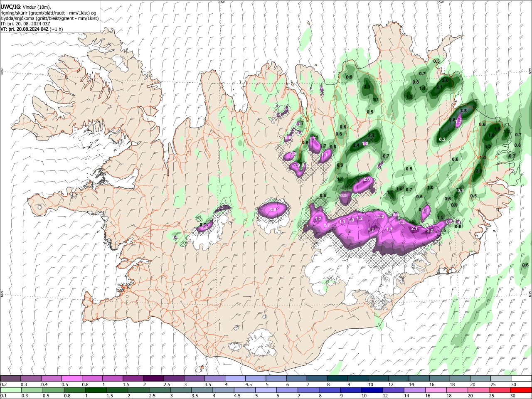
Task: Click the periwinkle 4–4.5 snow scale swatch
Action: [x=235, y=379]
